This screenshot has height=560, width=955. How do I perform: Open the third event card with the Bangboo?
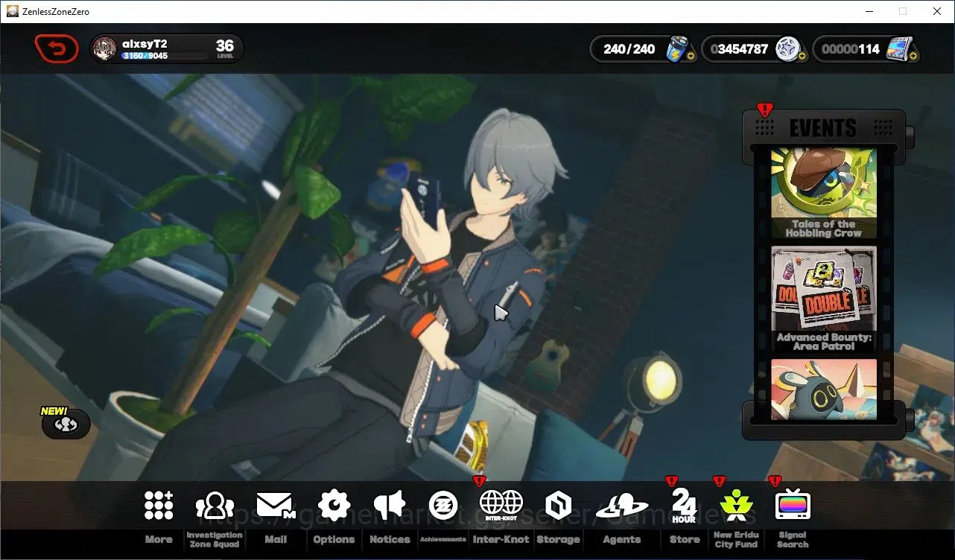tap(824, 389)
